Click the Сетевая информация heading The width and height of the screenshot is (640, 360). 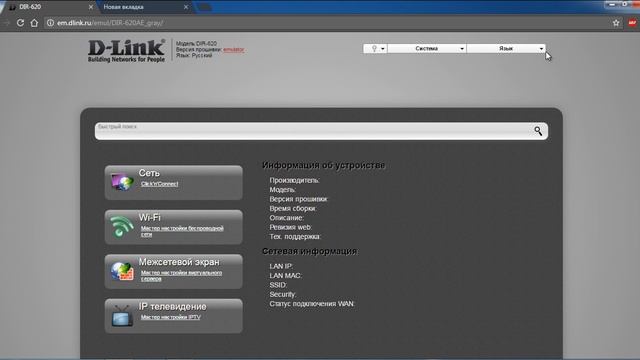pyautogui.click(x=310, y=251)
